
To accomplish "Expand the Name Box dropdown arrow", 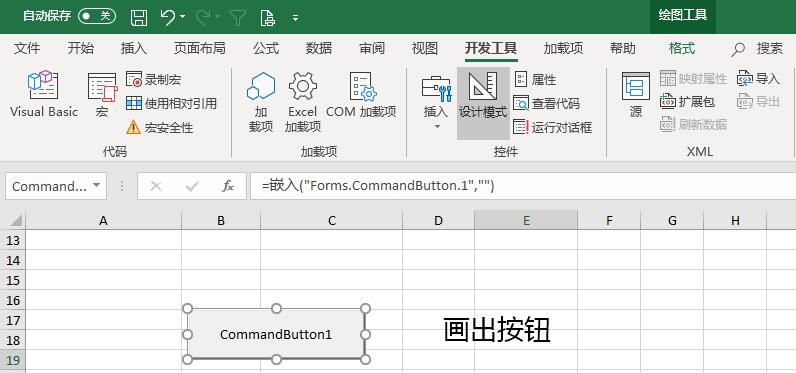I will [x=96, y=186].
